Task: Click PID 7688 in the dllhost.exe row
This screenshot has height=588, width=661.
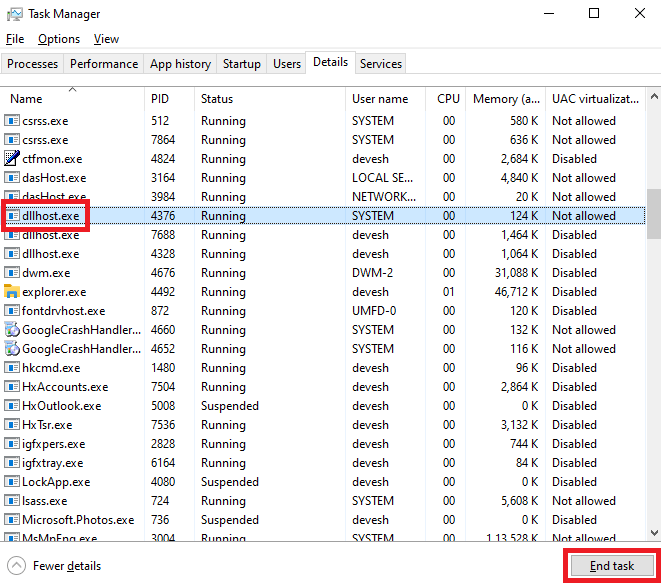Action: tap(163, 235)
